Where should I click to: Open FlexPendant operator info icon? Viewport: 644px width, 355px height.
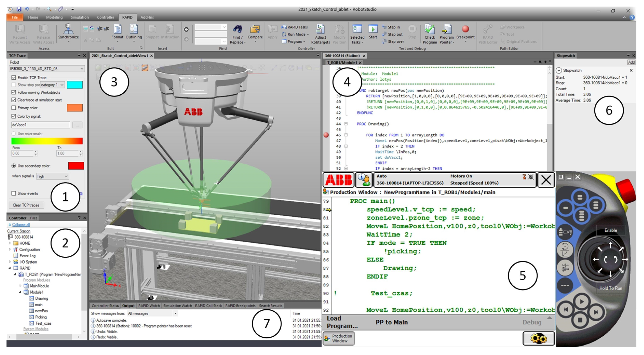(x=364, y=180)
